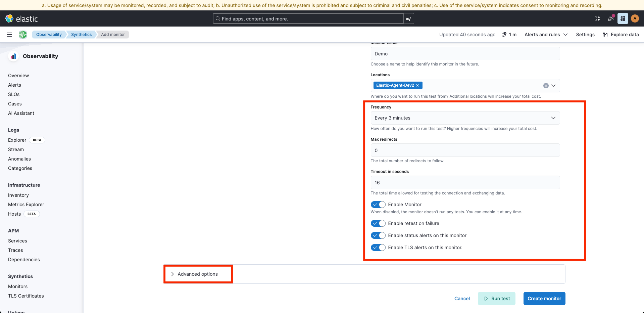Open Hosts in sidebar
This screenshot has width=644, height=313.
tap(14, 214)
